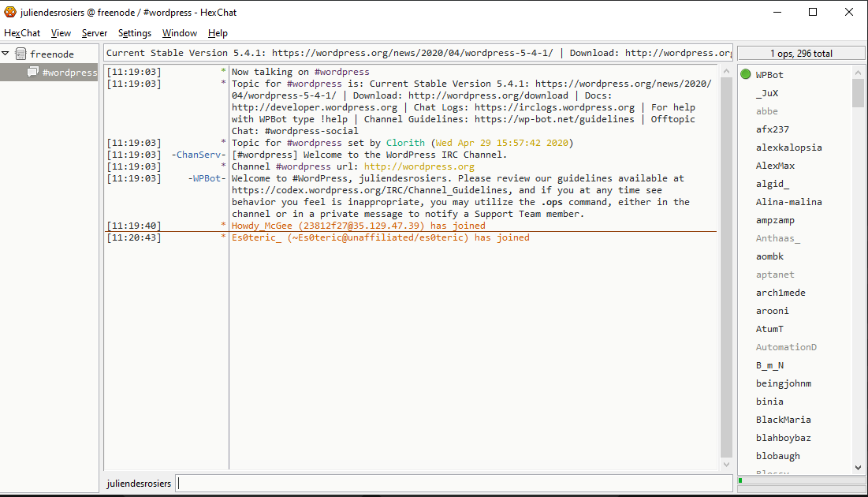Click the #wordpress channel chat icon
Image resolution: width=868 pixels, height=497 pixels.
point(33,72)
